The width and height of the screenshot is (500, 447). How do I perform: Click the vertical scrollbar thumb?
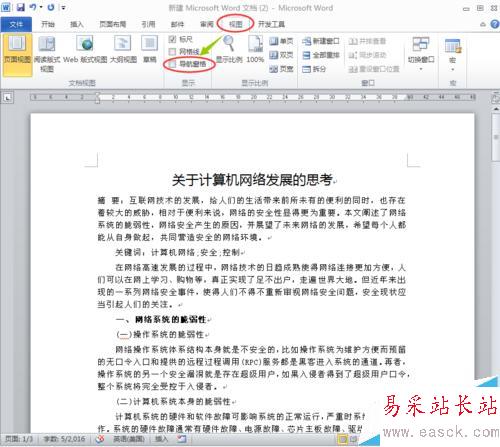click(x=496, y=137)
